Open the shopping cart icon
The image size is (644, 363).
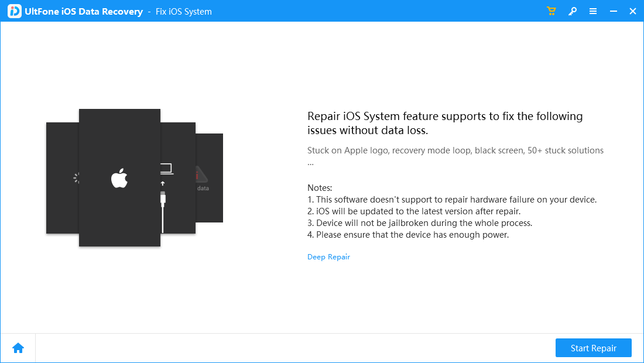(x=551, y=11)
